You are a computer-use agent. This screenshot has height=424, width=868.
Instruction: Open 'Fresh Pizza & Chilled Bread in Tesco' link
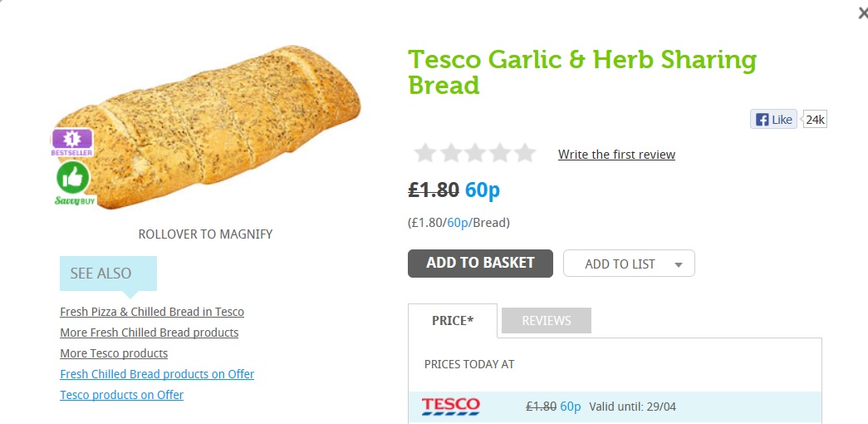(x=152, y=312)
